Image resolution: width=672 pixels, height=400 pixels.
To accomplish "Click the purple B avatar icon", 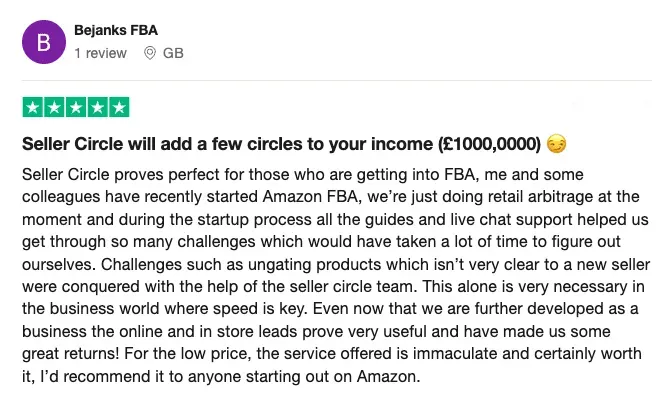I will pyautogui.click(x=42, y=42).
